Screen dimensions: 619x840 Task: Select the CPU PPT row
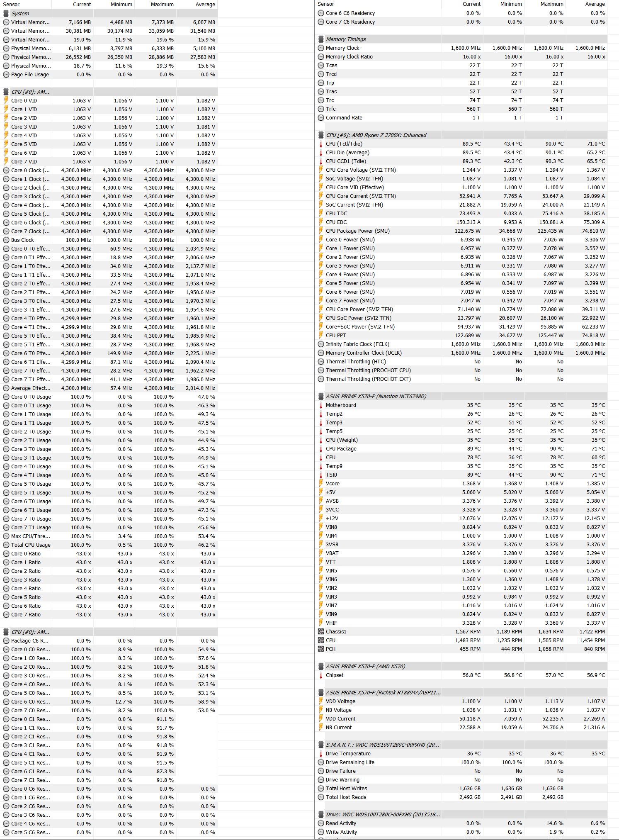(x=462, y=336)
